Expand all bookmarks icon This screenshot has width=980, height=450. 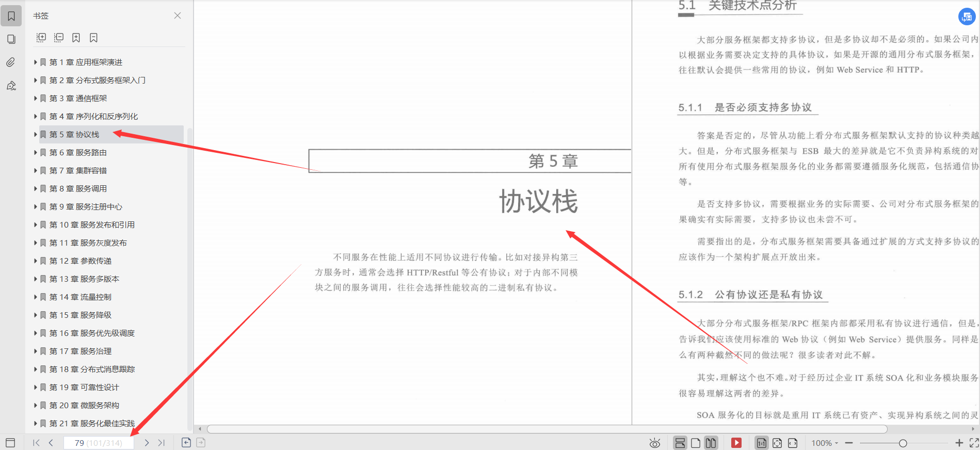[x=41, y=37]
